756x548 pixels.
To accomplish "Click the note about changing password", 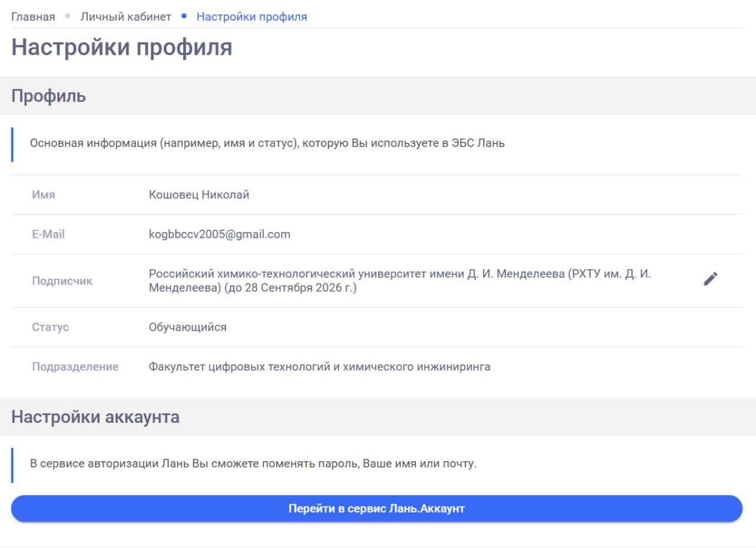I will [253, 464].
